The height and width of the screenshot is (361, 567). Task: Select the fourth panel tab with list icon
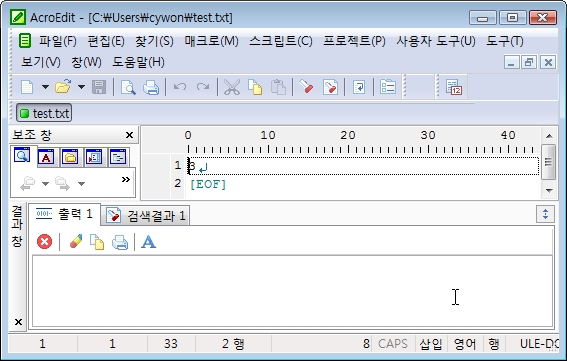[94, 157]
